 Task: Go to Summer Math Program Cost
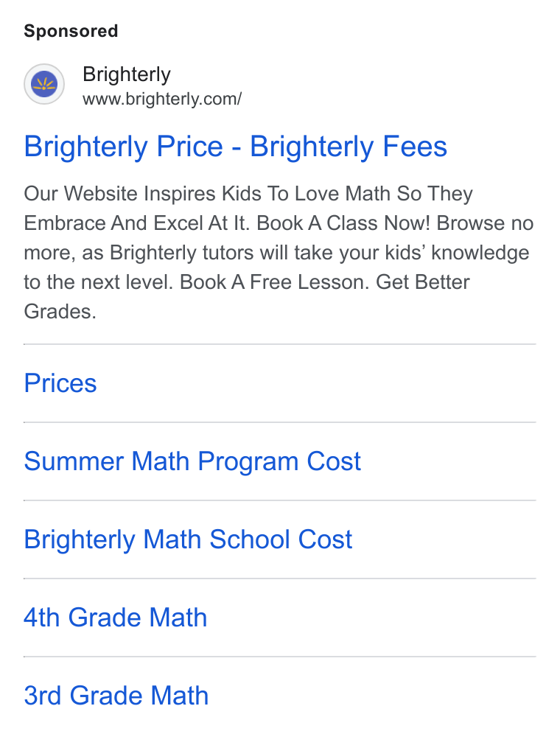coord(192,461)
